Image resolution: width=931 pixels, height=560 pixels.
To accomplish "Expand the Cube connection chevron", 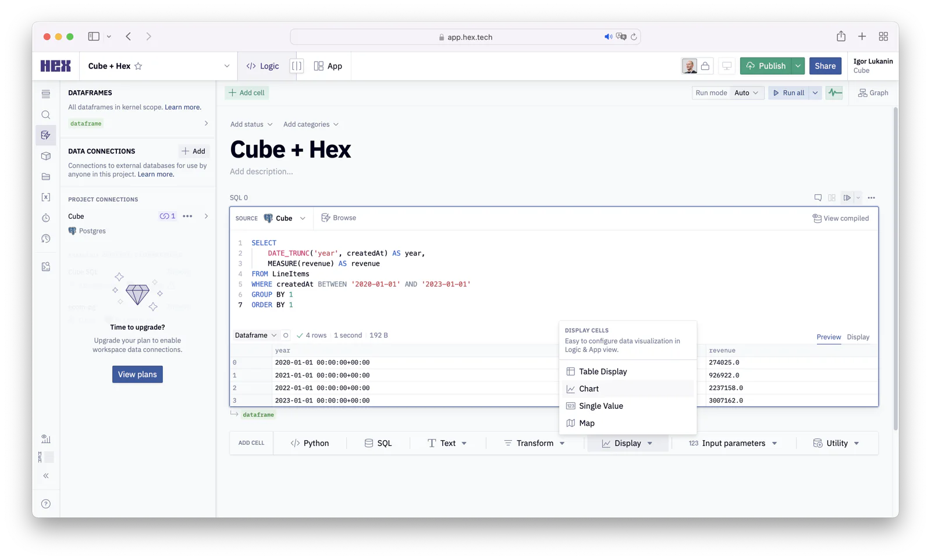I will point(206,216).
